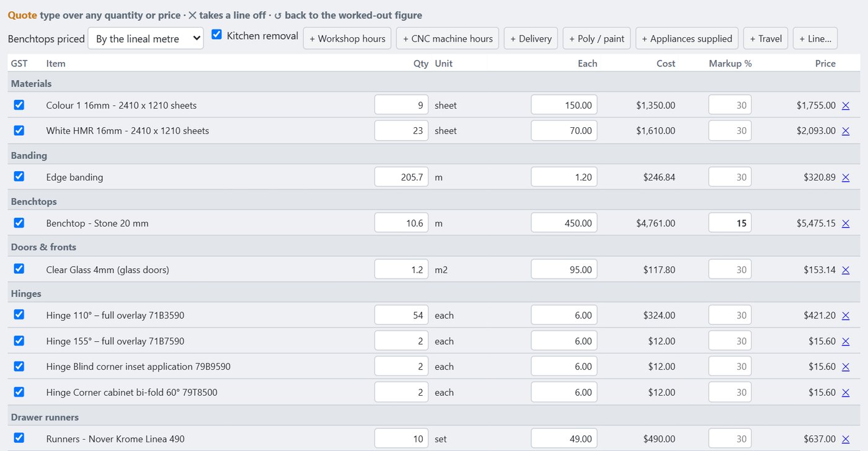Viewport: 868px width, 451px height.
Task: Click the Benchtop Stone markup field
Action: coord(730,223)
